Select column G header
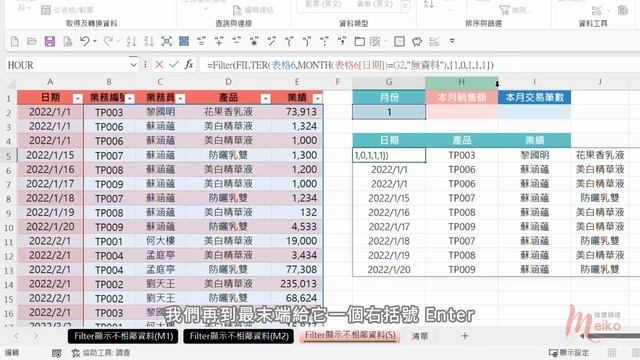Screen dimensions: 640x360 (389, 82)
